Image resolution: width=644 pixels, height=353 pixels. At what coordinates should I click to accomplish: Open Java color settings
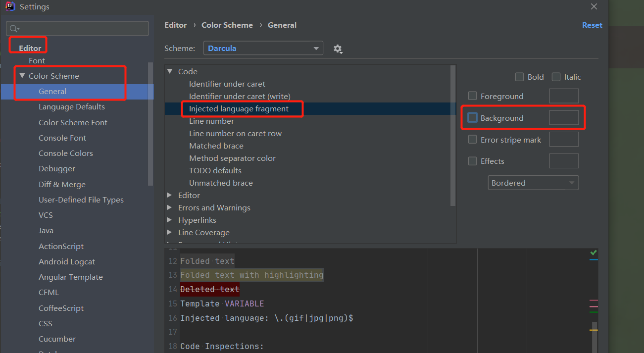click(x=46, y=230)
